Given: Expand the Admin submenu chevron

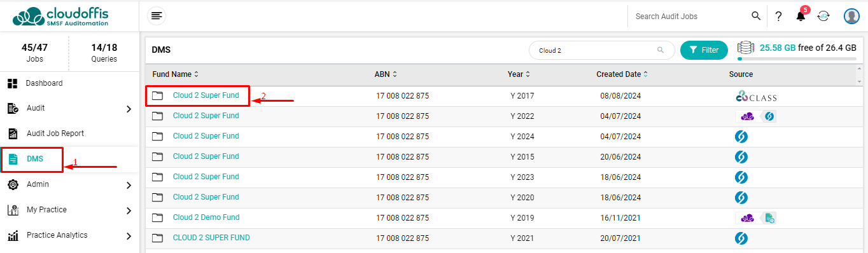Looking at the screenshot, I should [x=129, y=186].
